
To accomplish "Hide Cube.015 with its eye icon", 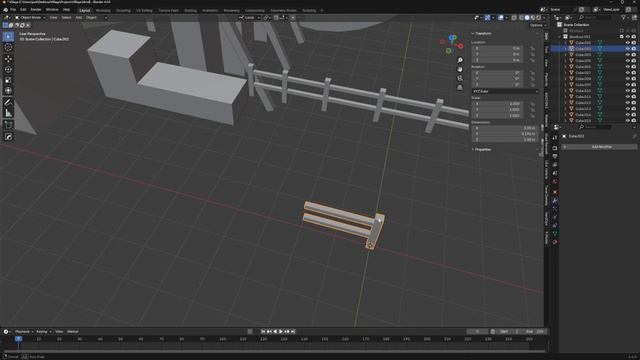I will [x=628, y=120].
